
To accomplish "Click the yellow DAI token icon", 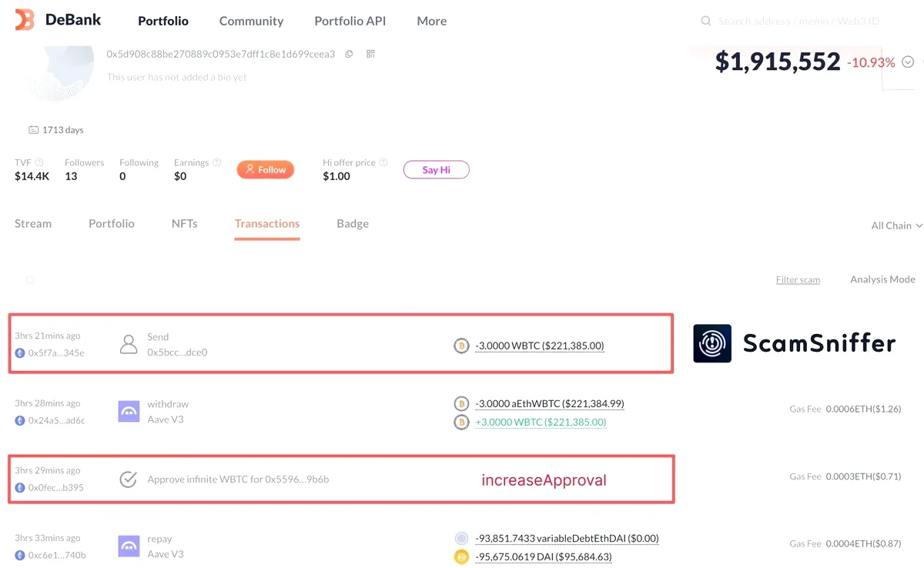I will 461,556.
